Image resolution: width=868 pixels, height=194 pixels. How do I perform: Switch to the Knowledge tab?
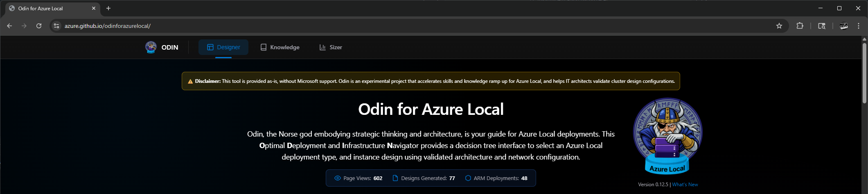coord(280,47)
